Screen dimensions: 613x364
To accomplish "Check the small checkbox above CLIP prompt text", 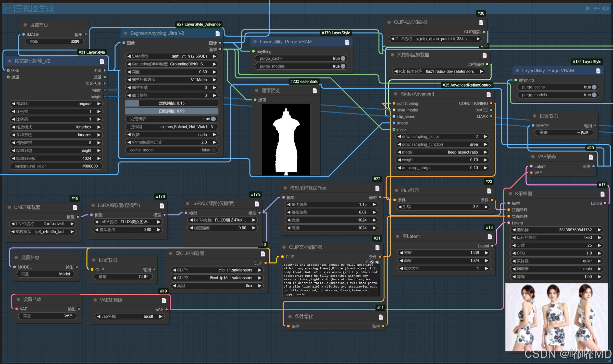I will click(x=372, y=262).
